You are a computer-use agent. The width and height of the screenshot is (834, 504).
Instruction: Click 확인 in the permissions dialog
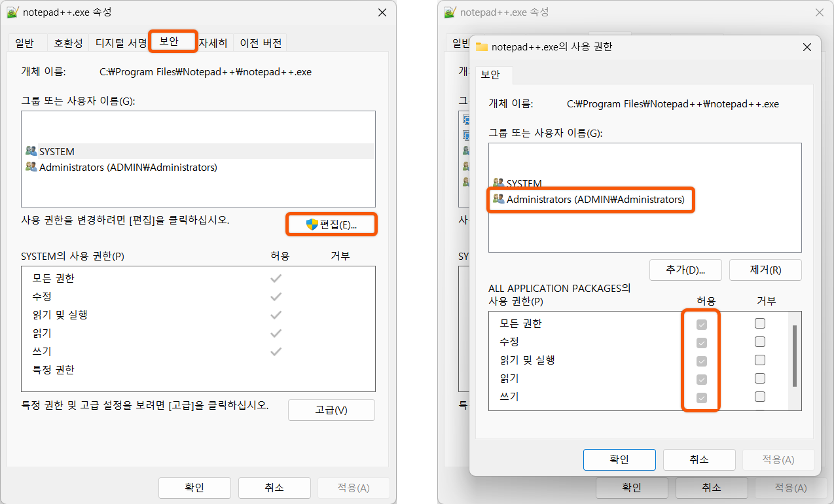(619, 459)
